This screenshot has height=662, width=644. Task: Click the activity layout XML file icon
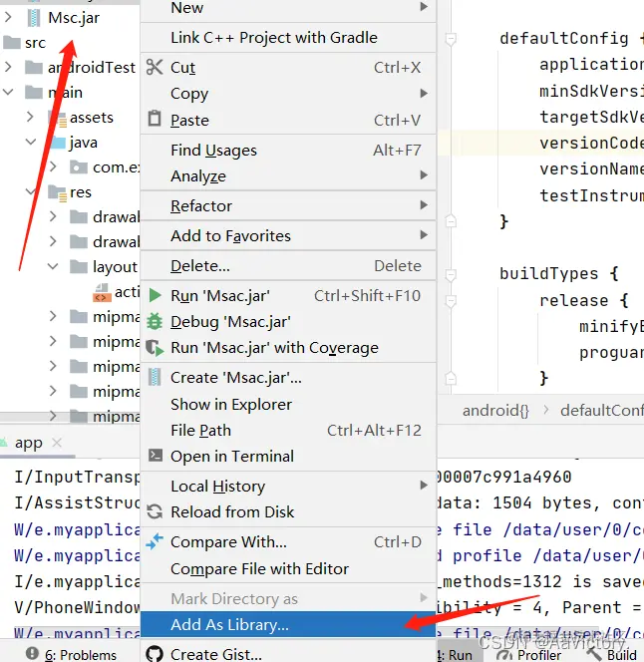[102, 292]
